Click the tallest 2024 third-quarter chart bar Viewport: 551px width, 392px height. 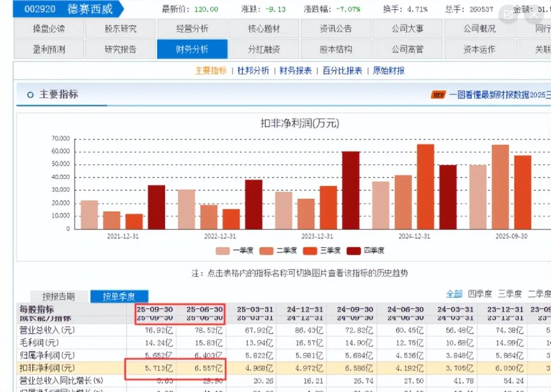tap(425, 187)
